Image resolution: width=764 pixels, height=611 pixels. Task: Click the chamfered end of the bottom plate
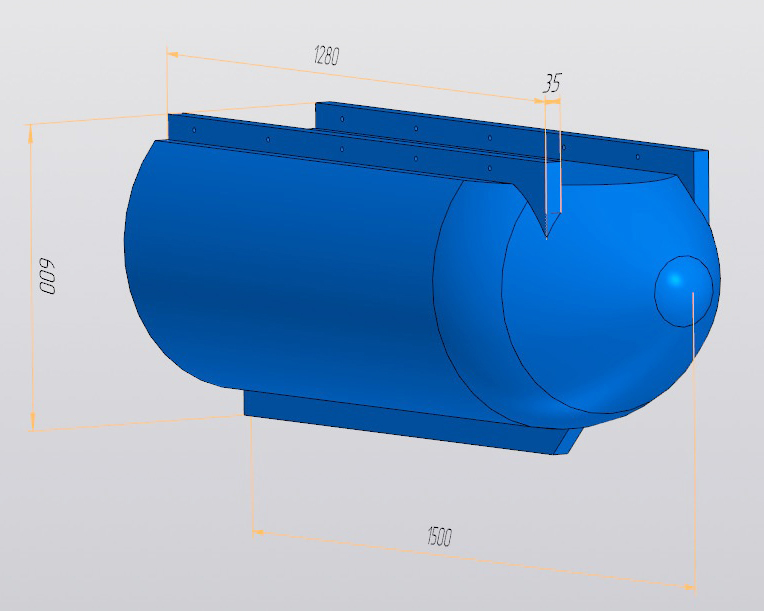pyautogui.click(x=569, y=441)
